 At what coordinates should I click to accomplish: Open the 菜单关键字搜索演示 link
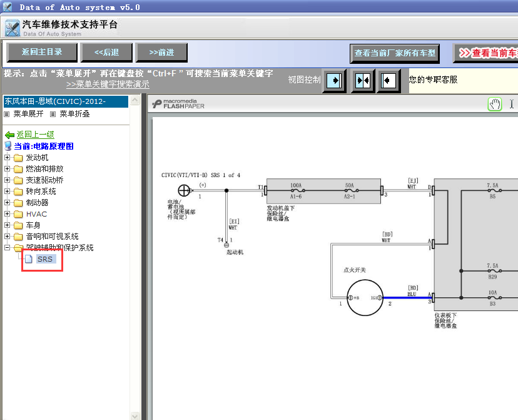point(108,85)
